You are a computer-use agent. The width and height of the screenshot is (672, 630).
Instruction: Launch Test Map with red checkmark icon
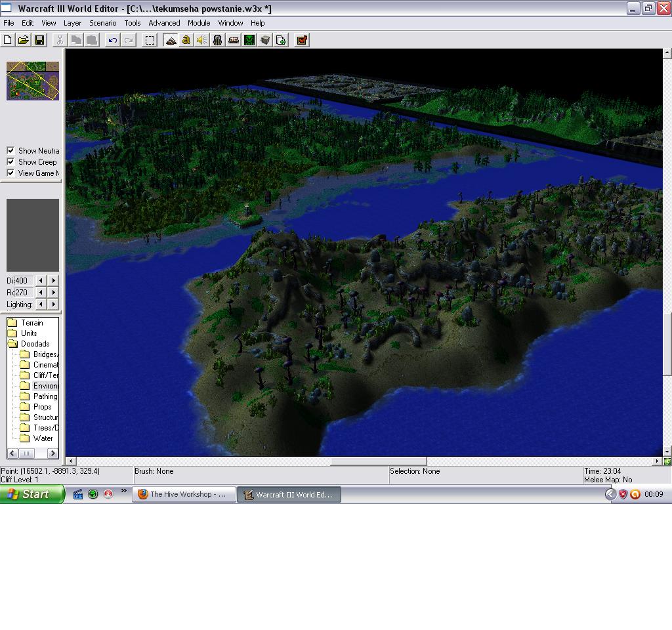click(x=302, y=40)
